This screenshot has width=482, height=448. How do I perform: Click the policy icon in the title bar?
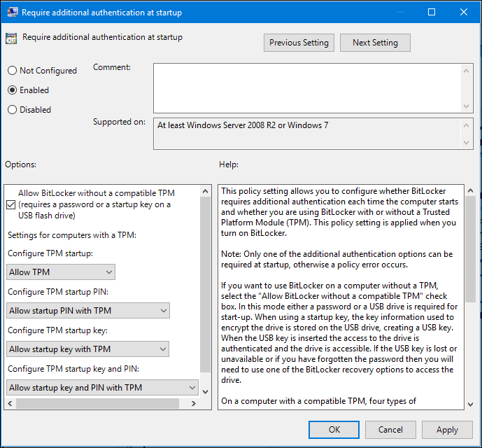12,12
